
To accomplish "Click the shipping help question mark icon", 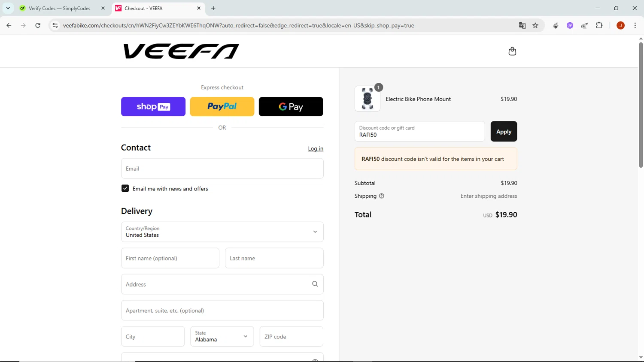I will point(382,196).
